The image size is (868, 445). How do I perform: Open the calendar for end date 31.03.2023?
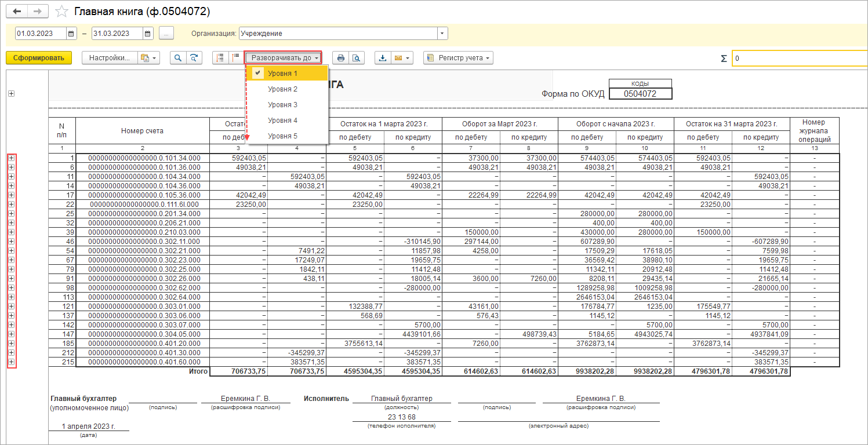point(148,34)
